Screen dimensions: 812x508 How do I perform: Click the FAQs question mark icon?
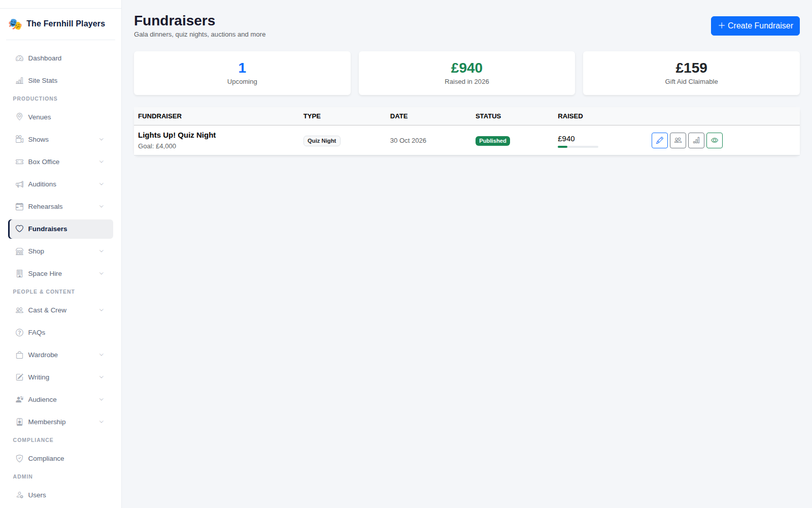[x=19, y=332]
